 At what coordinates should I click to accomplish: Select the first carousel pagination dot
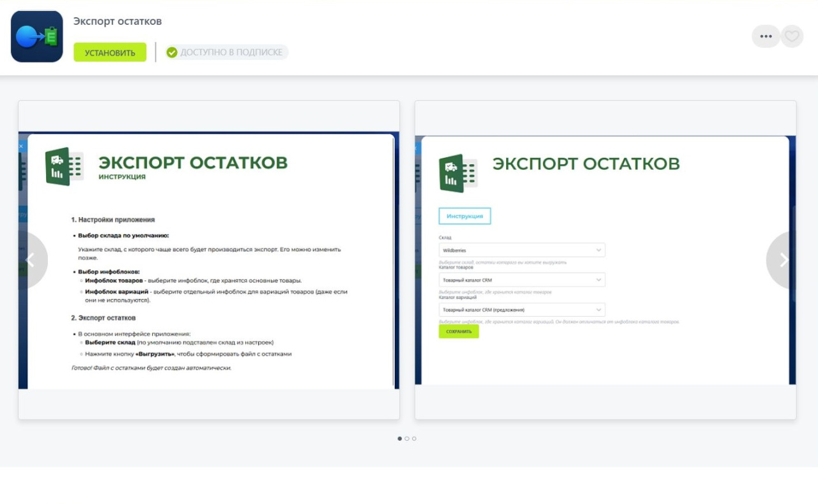coord(400,438)
